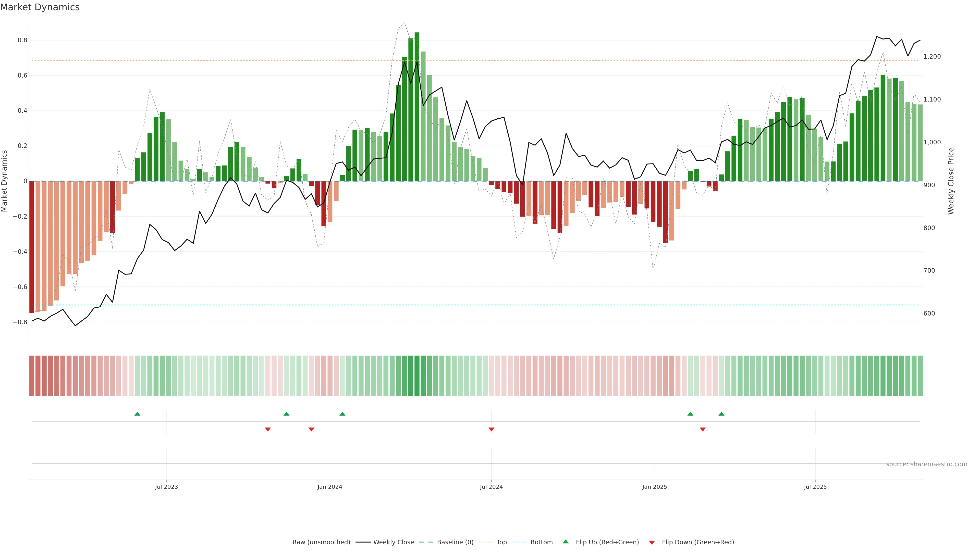The width and height of the screenshot is (980, 551).
Task: Click the last green flip-up triangle marker
Action: tap(721, 414)
